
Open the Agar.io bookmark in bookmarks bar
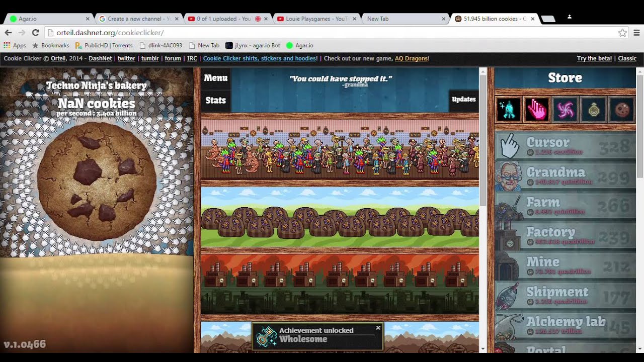[x=300, y=45]
